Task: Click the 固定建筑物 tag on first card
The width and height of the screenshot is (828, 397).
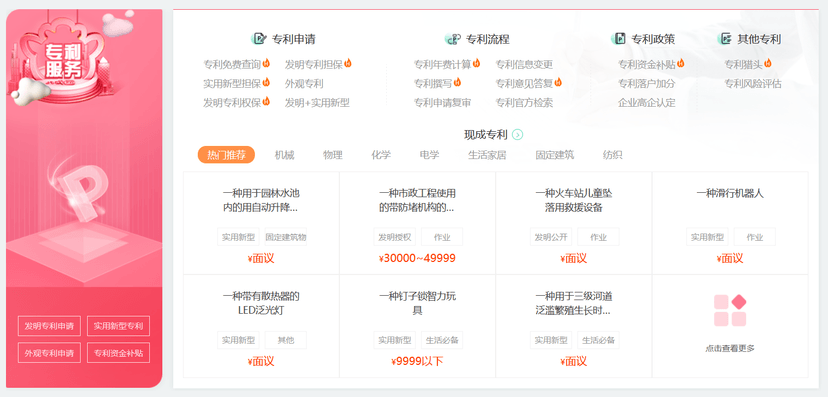Action: [x=286, y=237]
